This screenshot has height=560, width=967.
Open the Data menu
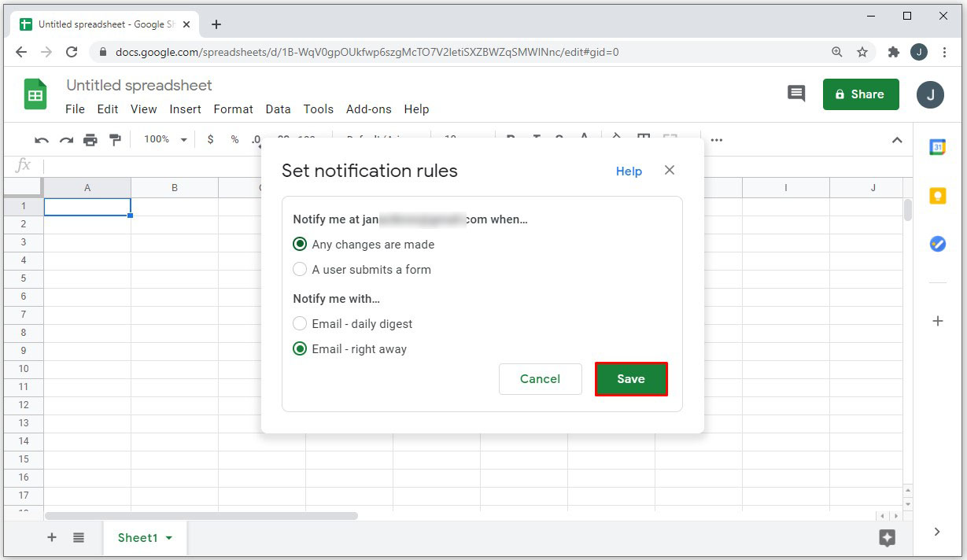pos(278,109)
